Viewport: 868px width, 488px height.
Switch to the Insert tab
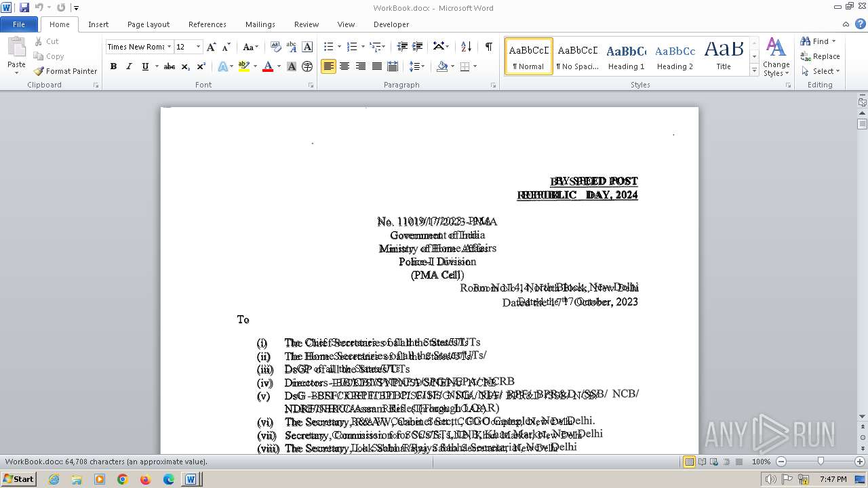(x=98, y=24)
